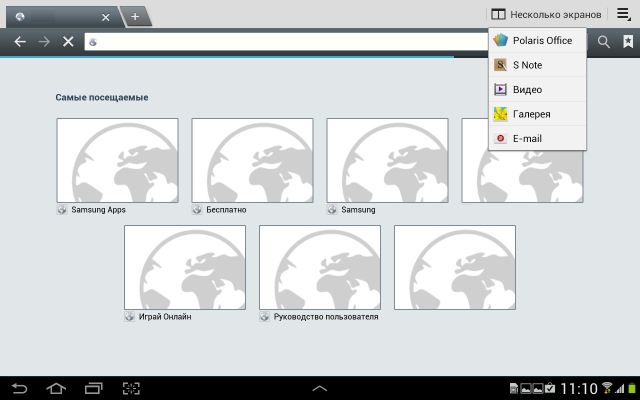Choose Polaris Office from the list

(537, 40)
